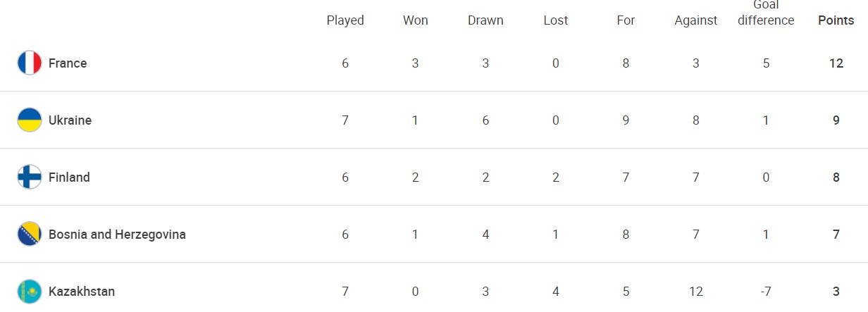The image size is (868, 312).
Task: Select the Played column header
Action: 345,20
